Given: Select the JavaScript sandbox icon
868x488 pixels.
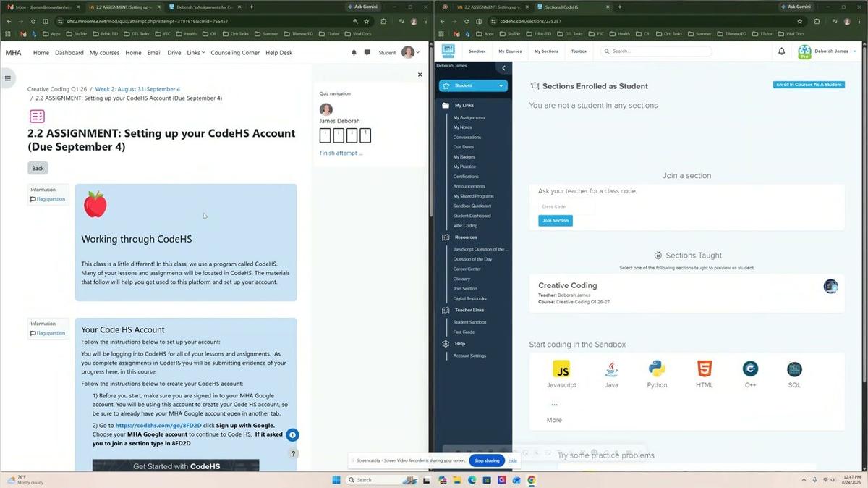Looking at the screenshot, I should click(x=561, y=369).
